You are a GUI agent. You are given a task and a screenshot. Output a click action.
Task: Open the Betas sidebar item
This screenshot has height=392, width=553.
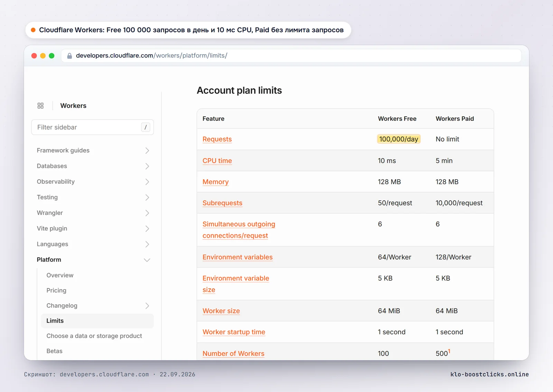click(x=55, y=351)
